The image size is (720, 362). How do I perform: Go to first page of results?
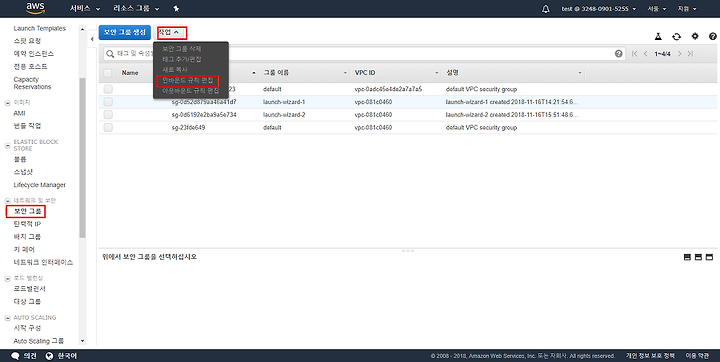(634, 54)
